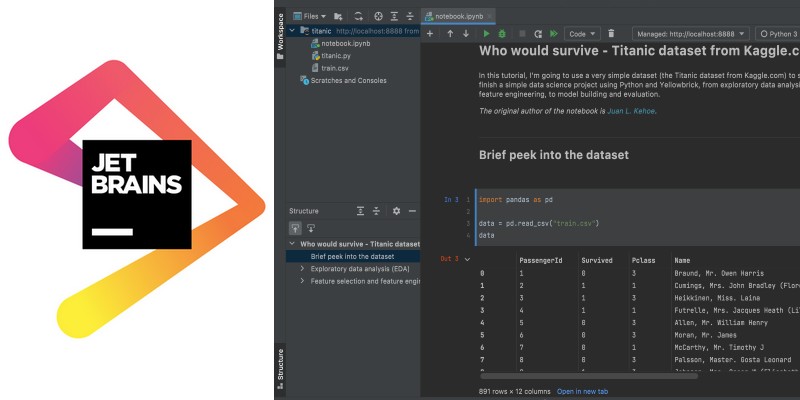Toggle the Structure tool window strip button
Image resolution: width=800 pixels, height=400 pixels.
click(x=280, y=368)
